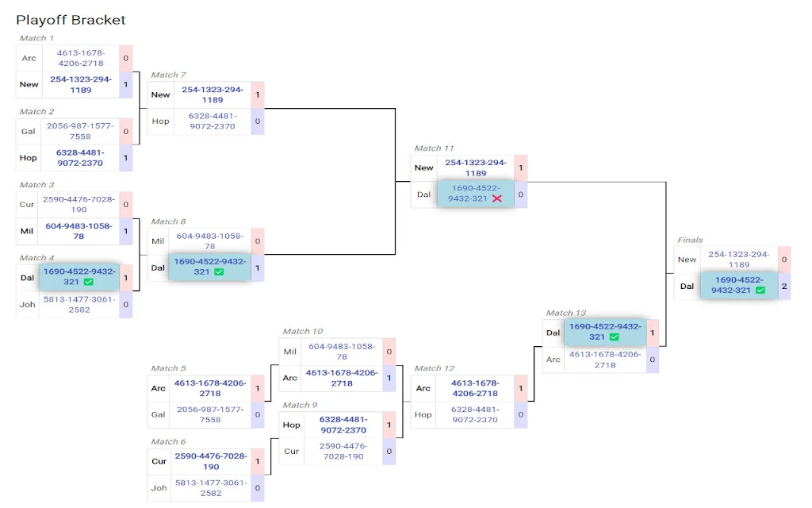The width and height of the screenshot is (812, 508).
Task: Click Dal's score 1 in Match 13
Action: [x=652, y=333]
